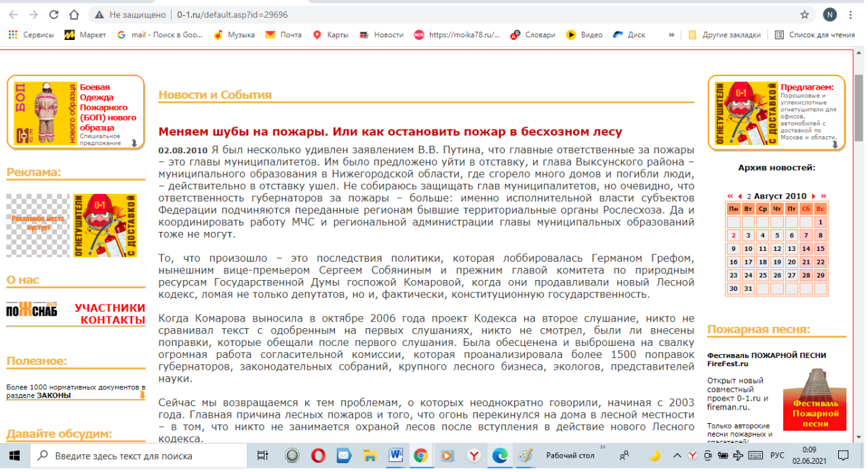Select August 15 in the news calendar
The image size is (868, 472).
[x=821, y=249]
